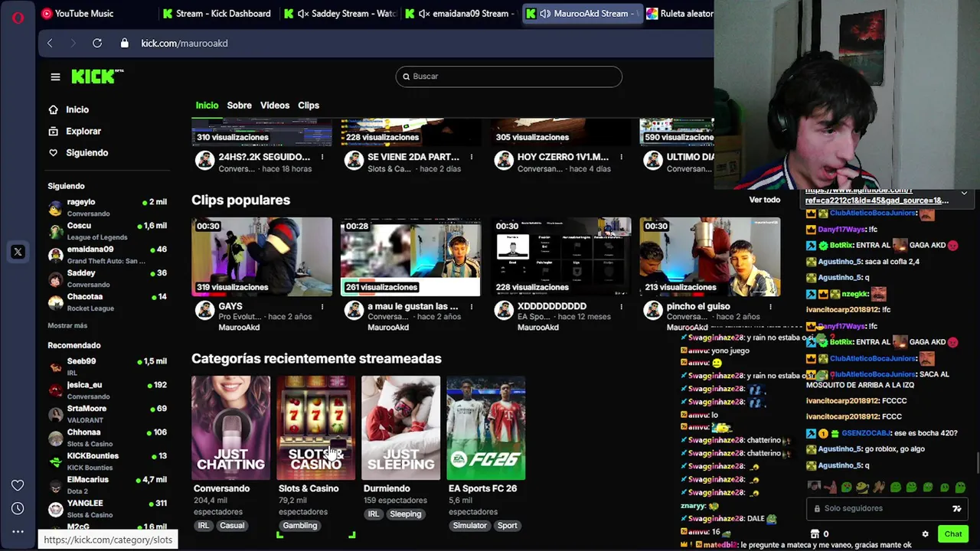Switch to Saddey Stream browser tab
Viewport: 980px width, 551px height.
point(340,13)
